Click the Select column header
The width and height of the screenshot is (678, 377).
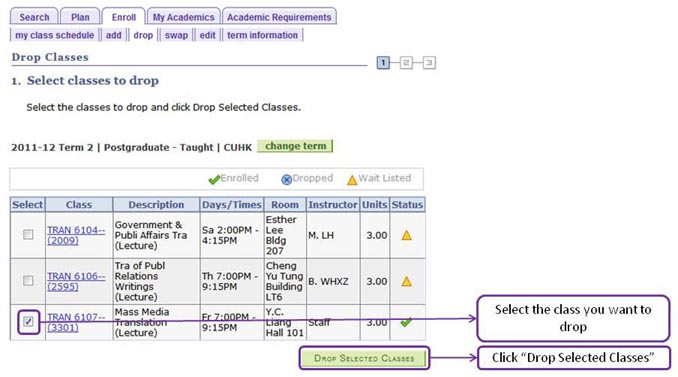click(x=27, y=204)
